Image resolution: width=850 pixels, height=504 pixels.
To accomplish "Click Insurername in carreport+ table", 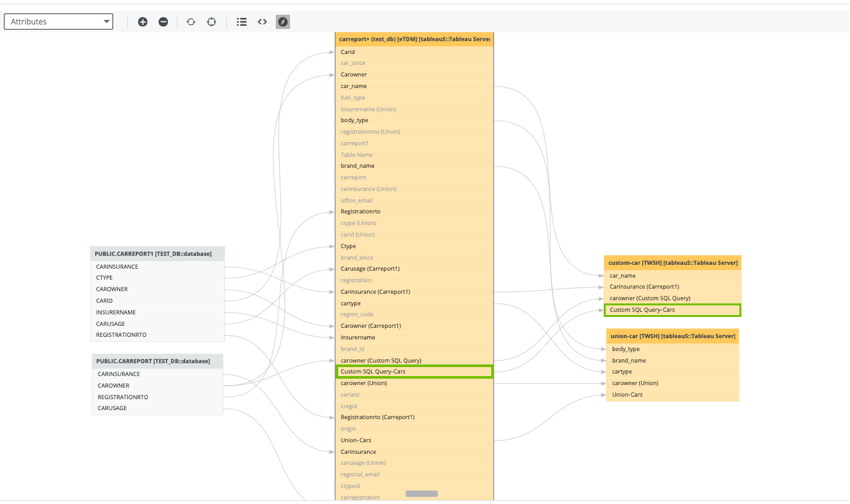I will (415, 337).
